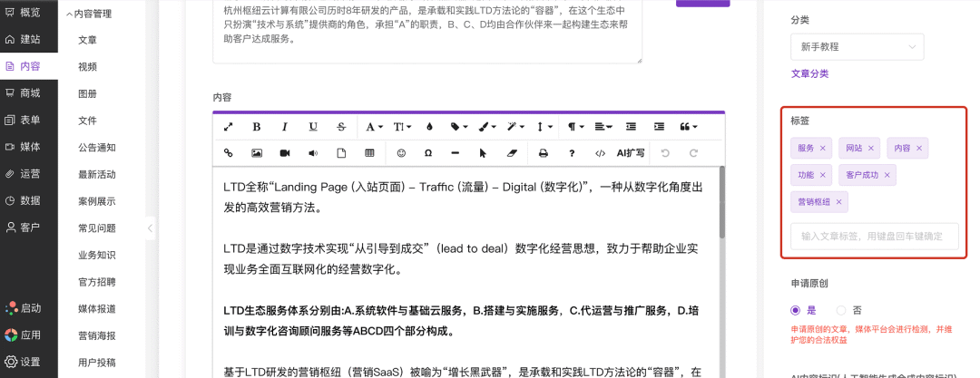Open the emoticon picker

tap(401, 152)
